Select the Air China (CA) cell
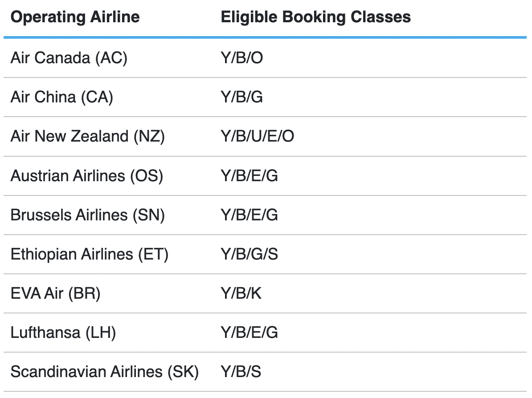Viewport: 532px width, 398px height. (62, 97)
